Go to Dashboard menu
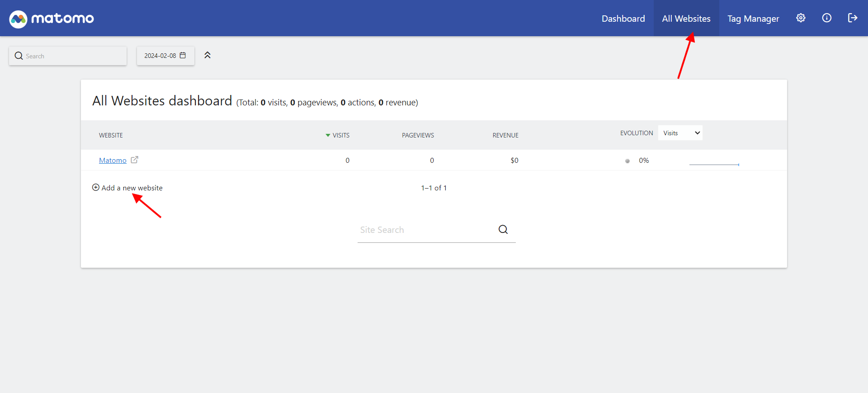 [623, 19]
